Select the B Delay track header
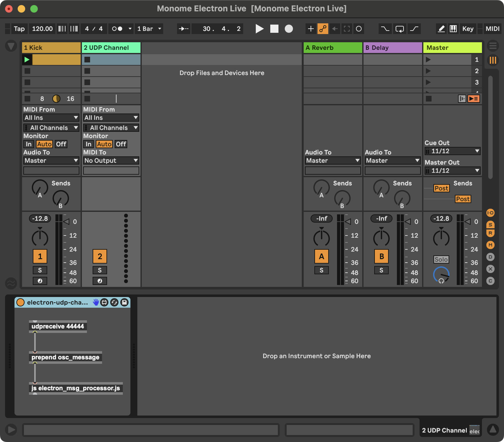The width and height of the screenshot is (504, 442). click(392, 48)
